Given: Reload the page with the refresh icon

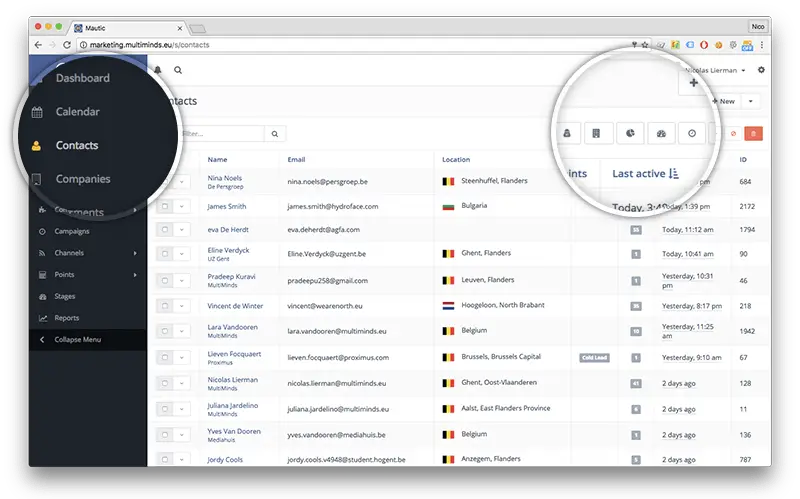Looking at the screenshot, I should [x=67, y=45].
